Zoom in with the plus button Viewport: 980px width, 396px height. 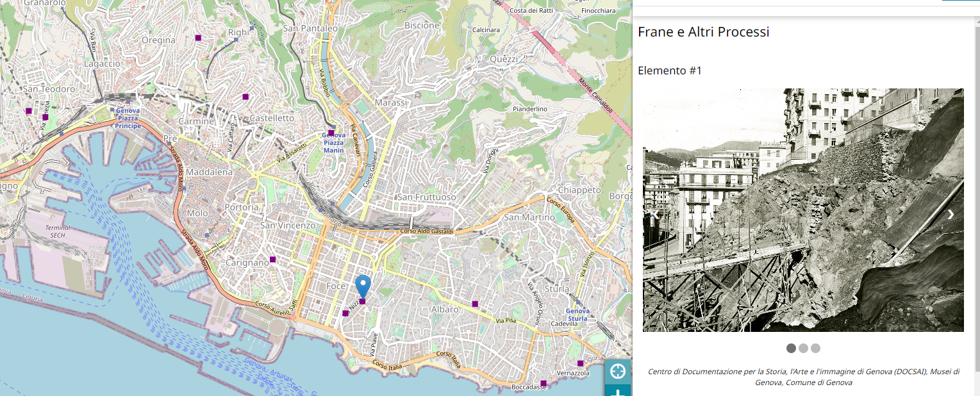coord(617,391)
